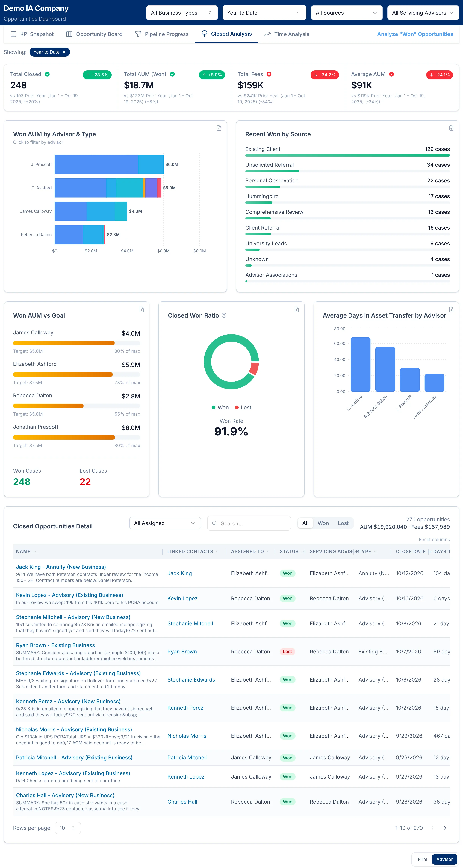463x868 pixels.
Task: Switch to the KPI Snapshot tab
Action: click(x=32, y=34)
